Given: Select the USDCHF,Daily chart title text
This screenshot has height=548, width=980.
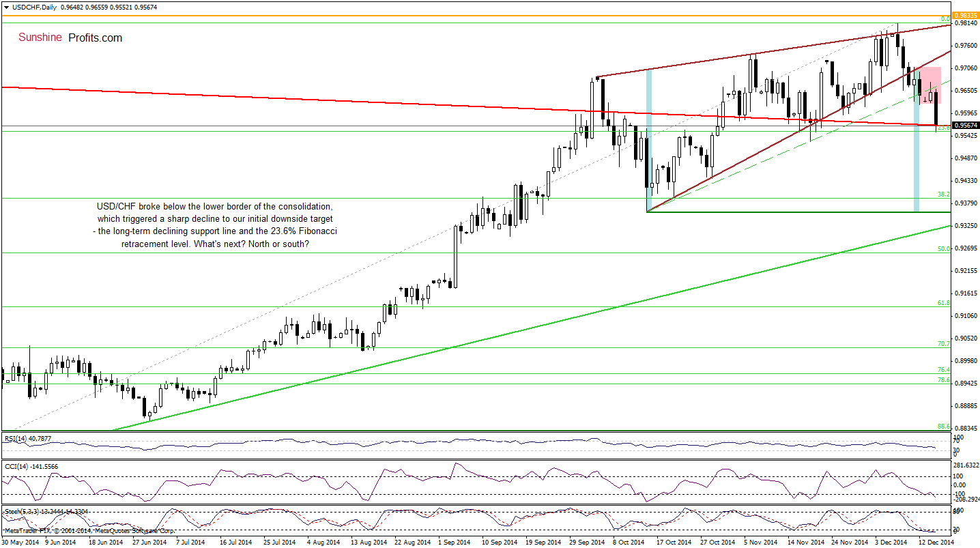Looking at the screenshot, I should pyautogui.click(x=34, y=8).
